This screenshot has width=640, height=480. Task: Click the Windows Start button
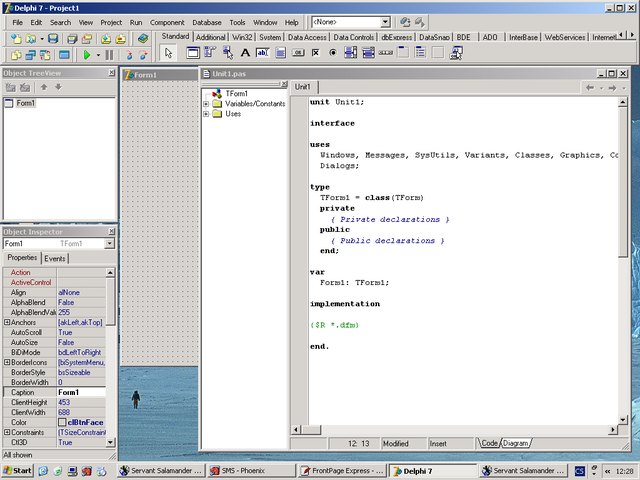pos(17,470)
